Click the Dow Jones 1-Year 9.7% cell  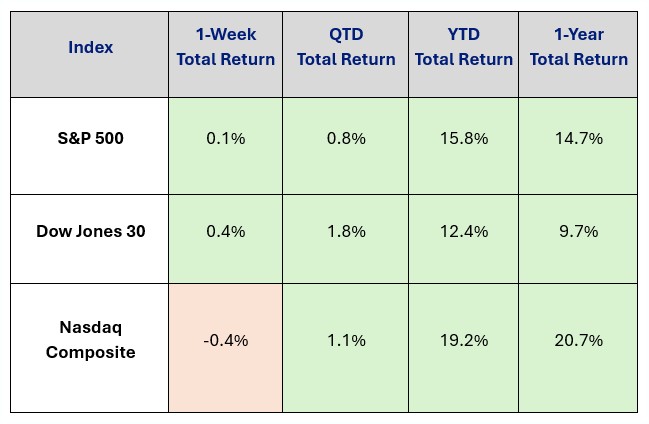(578, 231)
